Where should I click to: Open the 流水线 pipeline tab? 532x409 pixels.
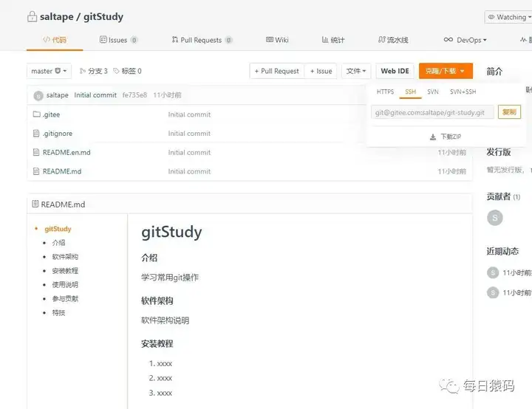click(393, 40)
